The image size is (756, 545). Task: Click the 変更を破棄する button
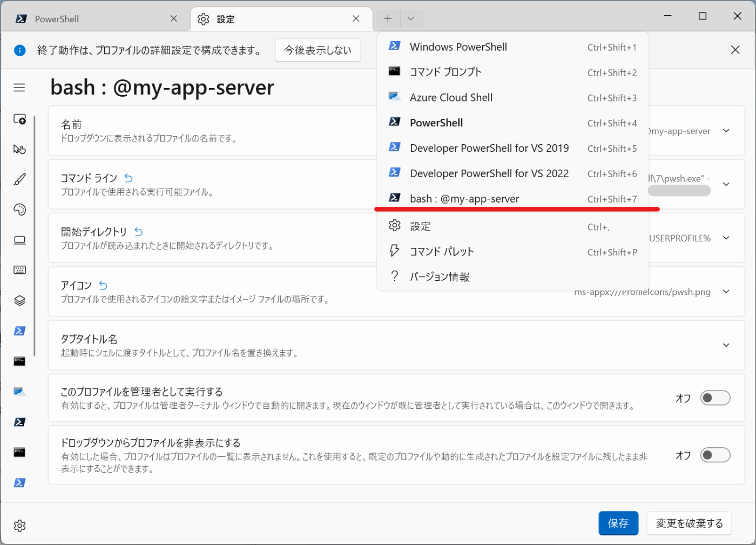689,523
